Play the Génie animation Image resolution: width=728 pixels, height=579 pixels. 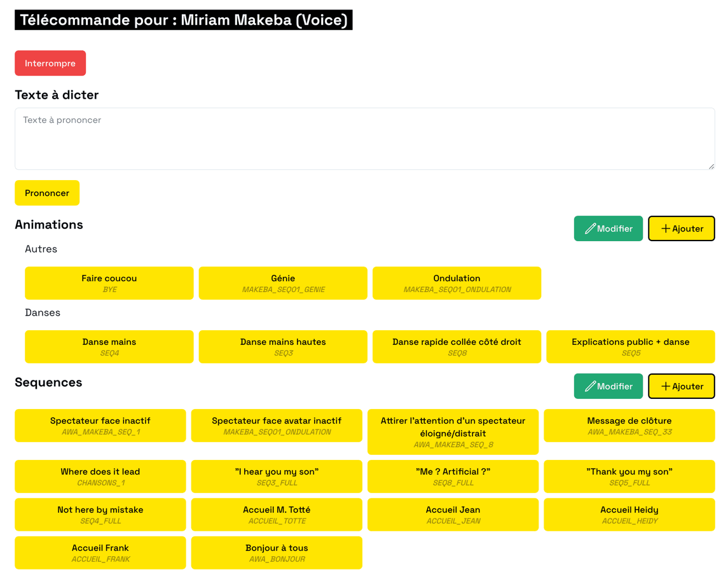coord(283,283)
